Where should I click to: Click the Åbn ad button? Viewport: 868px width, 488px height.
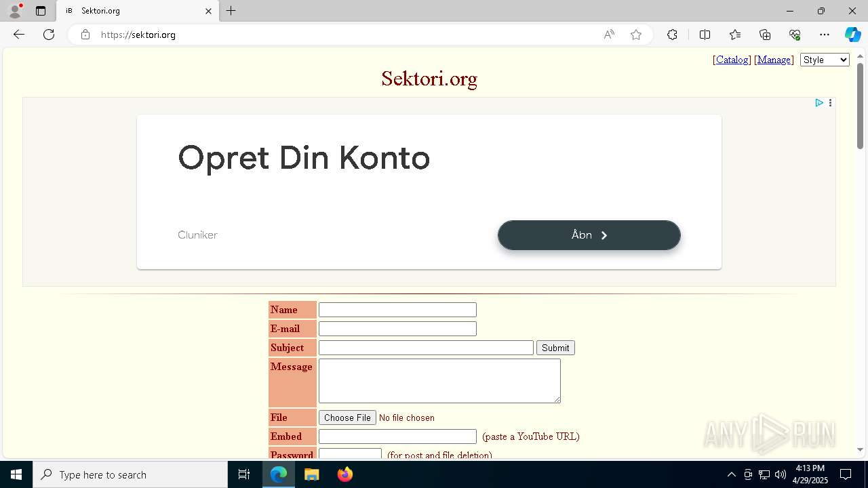point(589,235)
